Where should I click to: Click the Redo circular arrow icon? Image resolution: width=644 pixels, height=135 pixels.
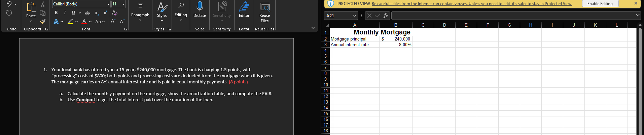pyautogui.click(x=9, y=13)
